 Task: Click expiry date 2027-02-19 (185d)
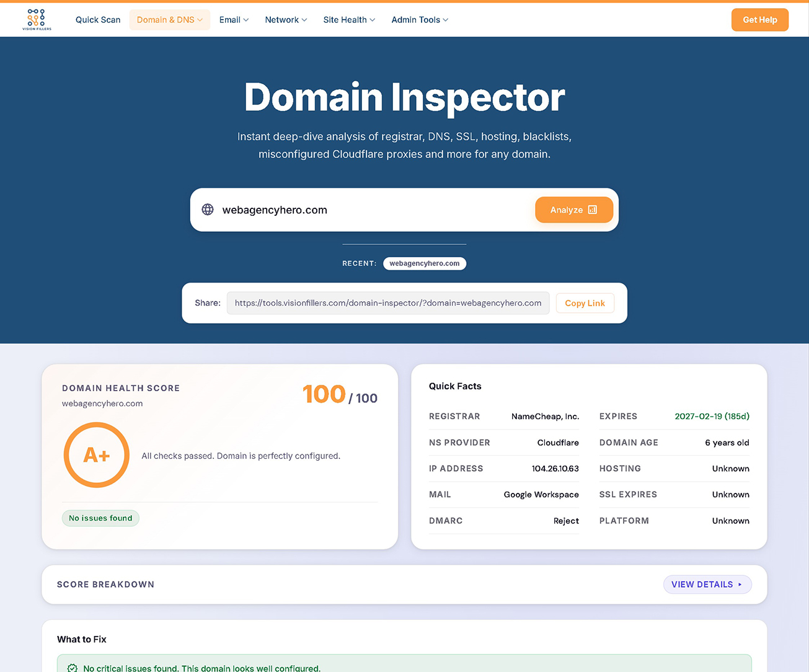[x=712, y=417]
